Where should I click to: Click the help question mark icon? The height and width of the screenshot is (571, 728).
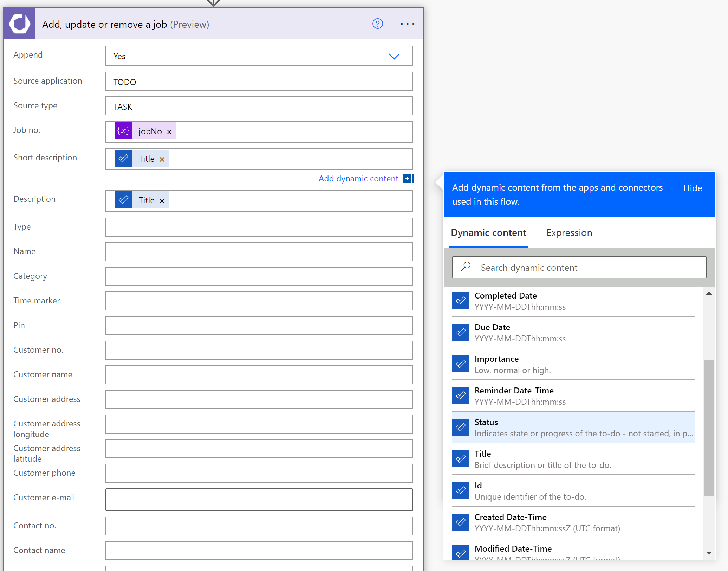coord(377,24)
